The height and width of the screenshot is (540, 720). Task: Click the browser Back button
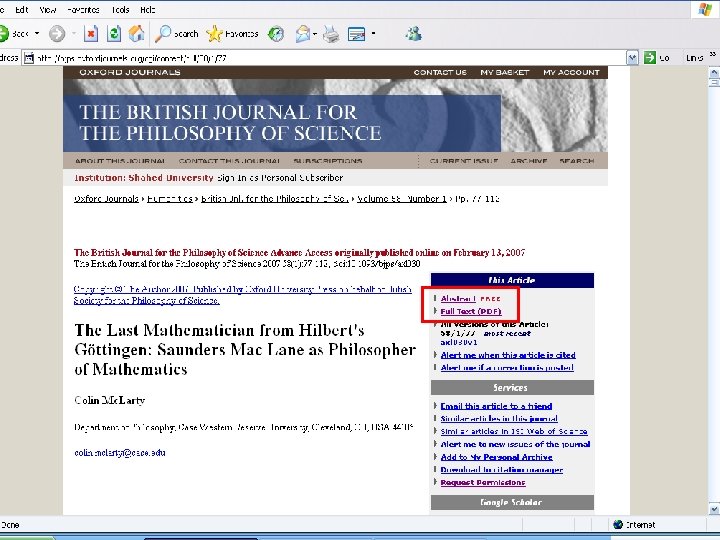point(15,34)
